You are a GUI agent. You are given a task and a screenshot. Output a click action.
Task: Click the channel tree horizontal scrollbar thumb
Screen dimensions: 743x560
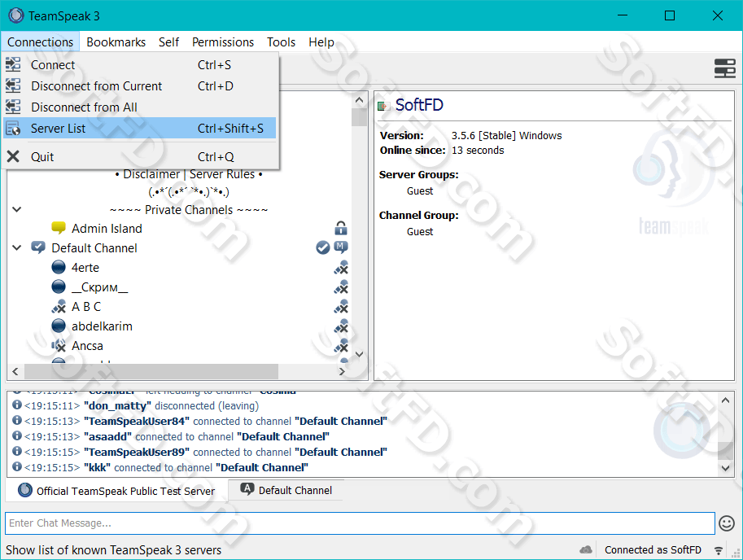point(151,371)
